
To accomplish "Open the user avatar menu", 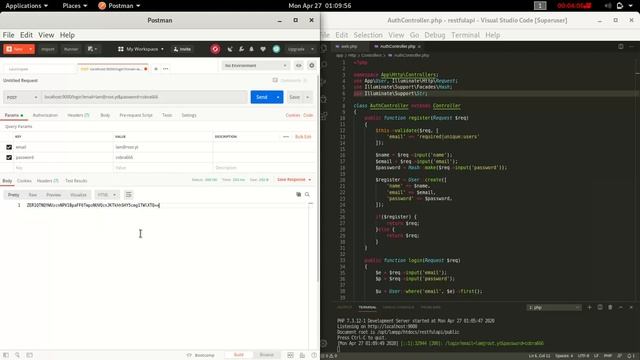I will pyautogui.click(x=276, y=49).
